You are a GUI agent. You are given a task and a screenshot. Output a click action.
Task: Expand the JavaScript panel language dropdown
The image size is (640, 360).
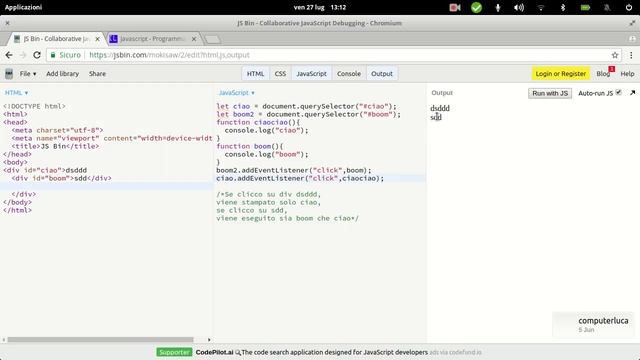[237, 93]
